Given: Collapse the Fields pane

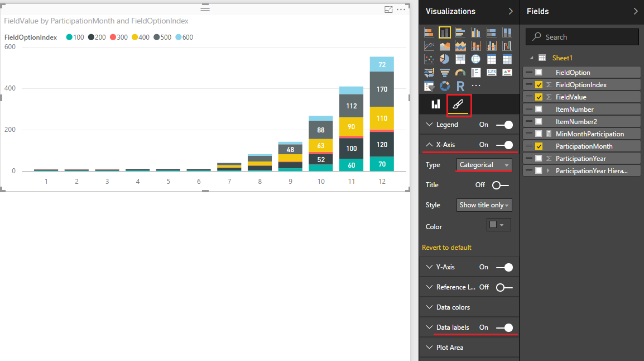Looking at the screenshot, I should pos(636,12).
